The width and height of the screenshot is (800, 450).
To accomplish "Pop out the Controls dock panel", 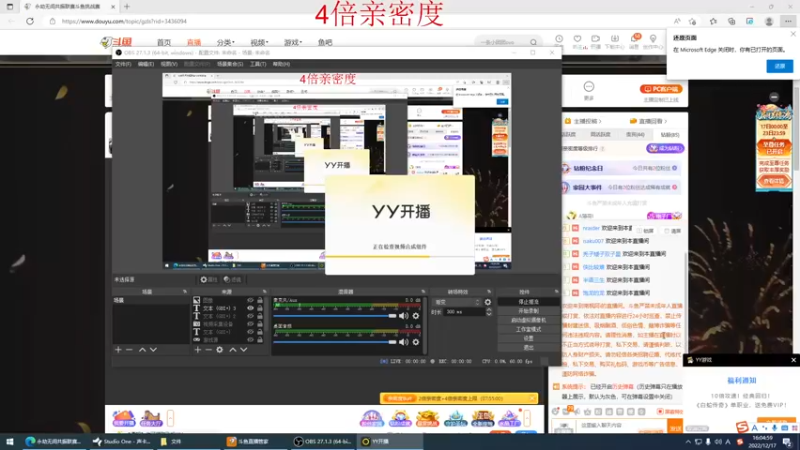I will 556,292.
